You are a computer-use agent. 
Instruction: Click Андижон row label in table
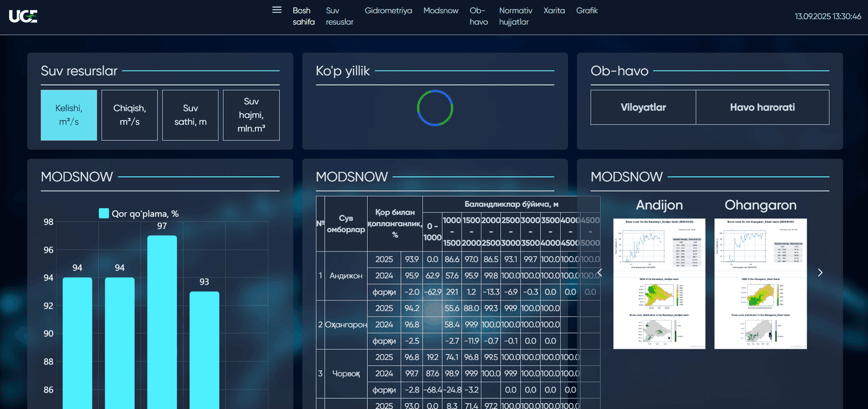346,276
